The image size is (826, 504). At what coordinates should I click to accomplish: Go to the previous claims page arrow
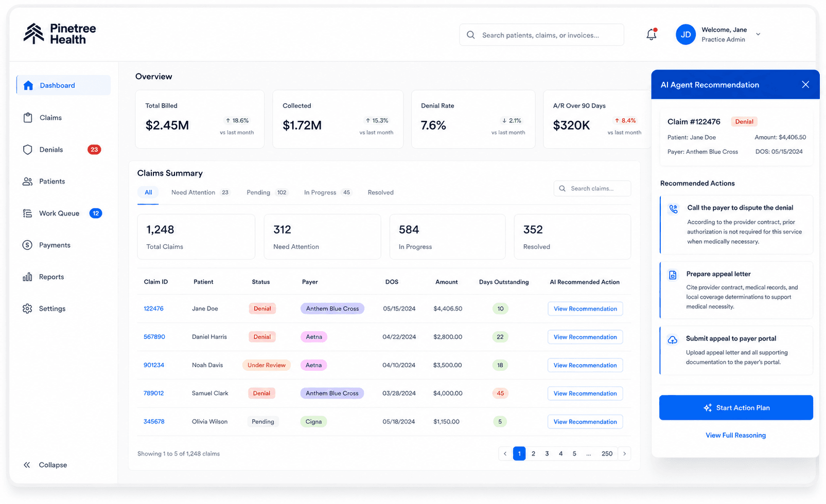tap(505, 454)
